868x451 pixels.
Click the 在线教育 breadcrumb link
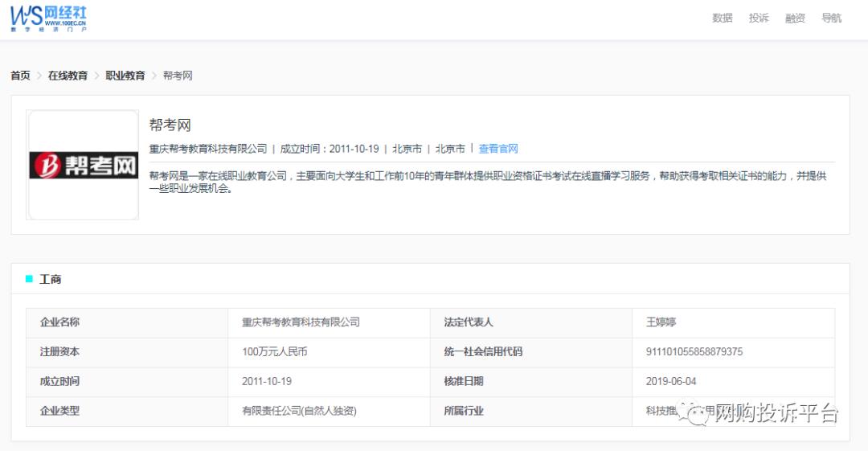(x=68, y=76)
